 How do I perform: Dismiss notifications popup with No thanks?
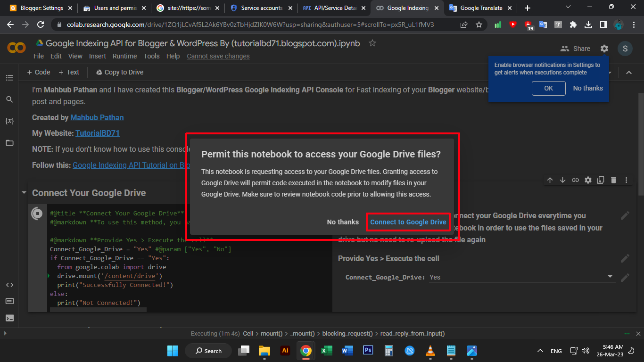coord(588,88)
